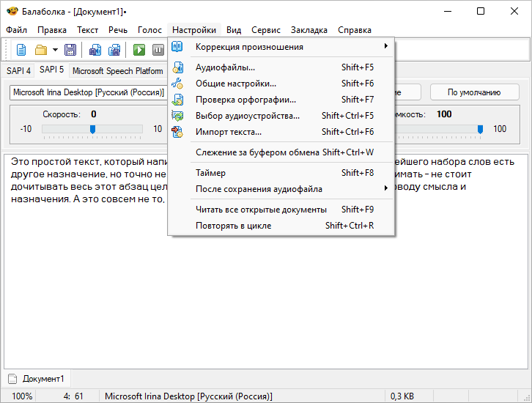Image resolution: width=532 pixels, height=403 pixels.
Task: Switch to the SAPI 4 tab
Action: 18,70
